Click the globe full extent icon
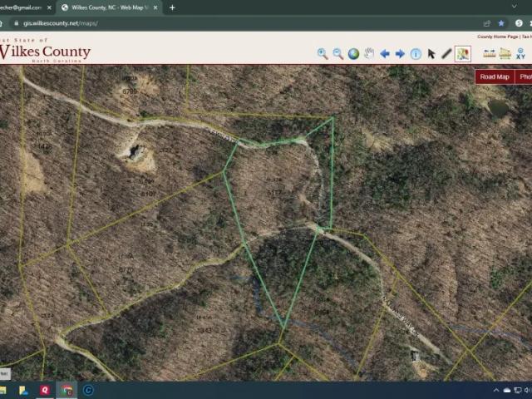The height and width of the screenshot is (399, 532). [x=353, y=54]
